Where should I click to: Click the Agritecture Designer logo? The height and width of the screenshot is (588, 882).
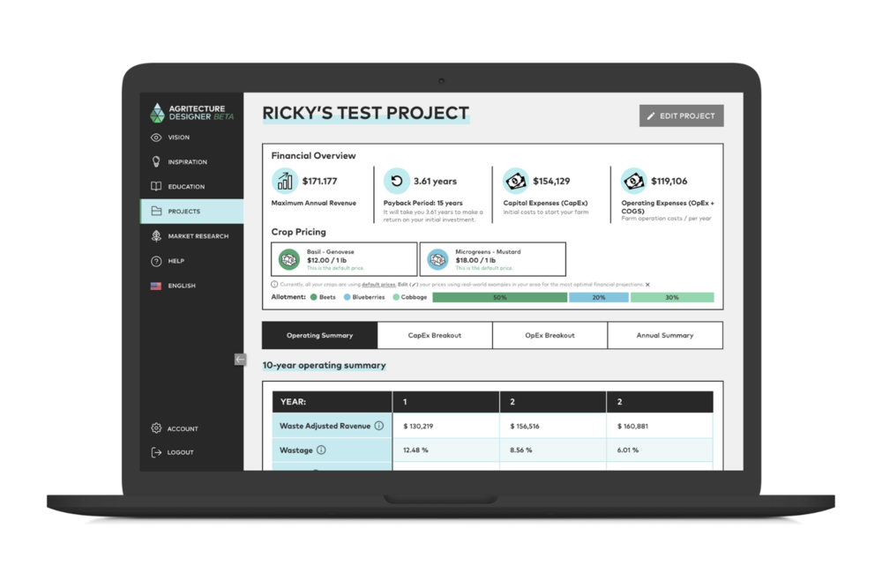click(191, 113)
